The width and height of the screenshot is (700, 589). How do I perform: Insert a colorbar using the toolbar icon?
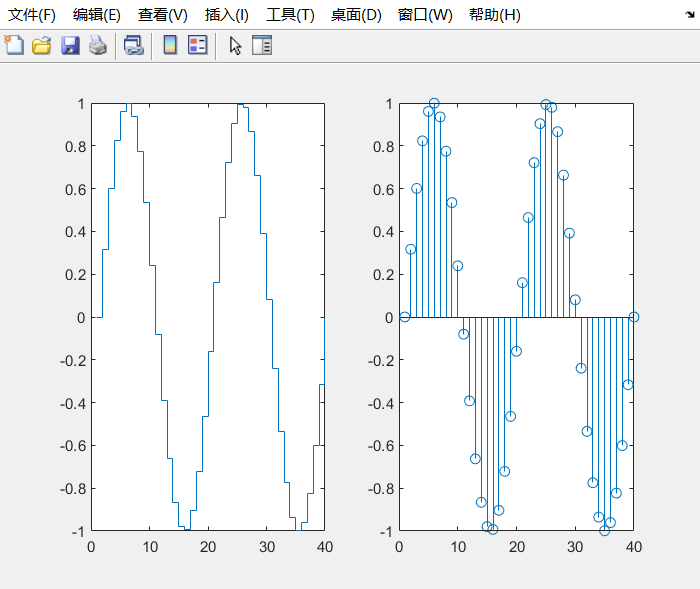coord(170,45)
